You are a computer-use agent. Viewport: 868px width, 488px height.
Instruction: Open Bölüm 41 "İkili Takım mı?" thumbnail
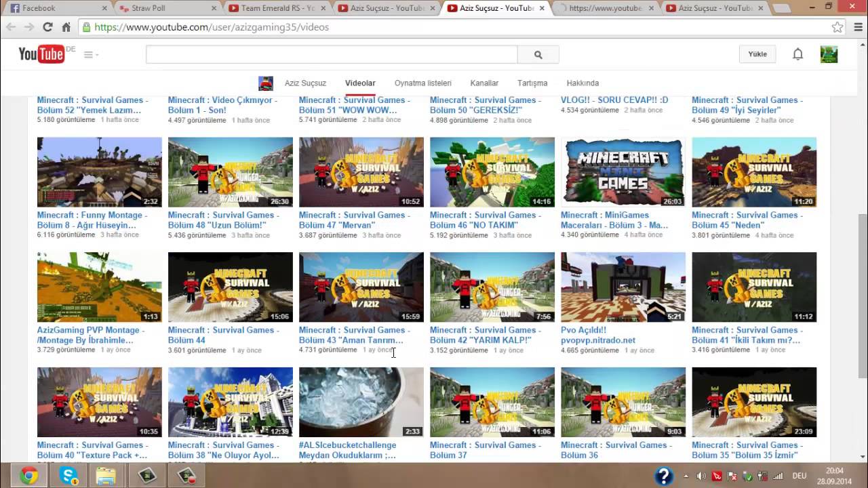tap(754, 287)
